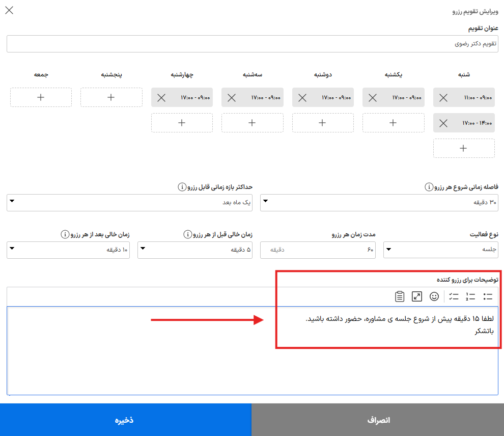504x436 pixels.
Task: Expand the description editor to fullscreen
Action: (x=416, y=296)
